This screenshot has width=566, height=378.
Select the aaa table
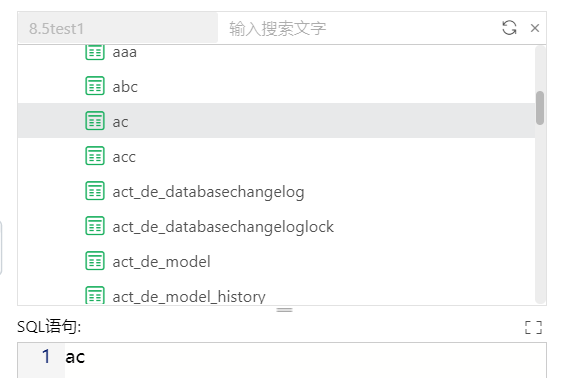pos(277,52)
